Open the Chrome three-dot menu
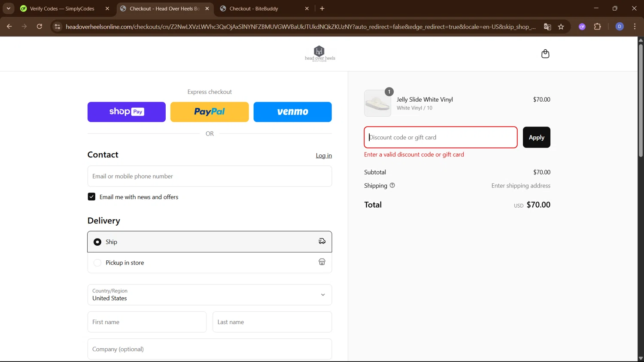644x362 pixels. [635, 27]
